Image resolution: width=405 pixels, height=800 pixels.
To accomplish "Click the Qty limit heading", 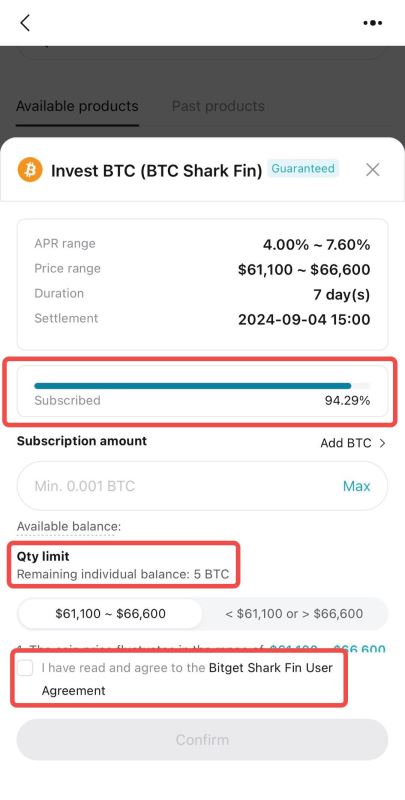I will 43,556.
